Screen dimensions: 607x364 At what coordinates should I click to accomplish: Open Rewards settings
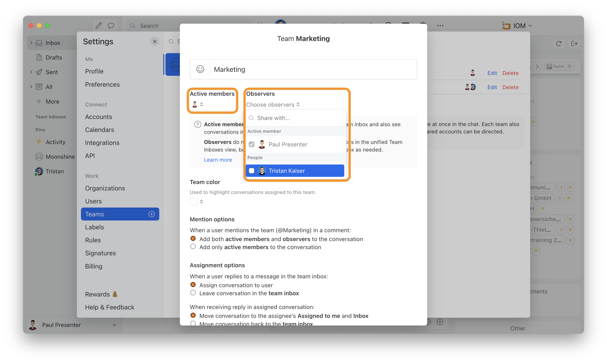coord(101,294)
